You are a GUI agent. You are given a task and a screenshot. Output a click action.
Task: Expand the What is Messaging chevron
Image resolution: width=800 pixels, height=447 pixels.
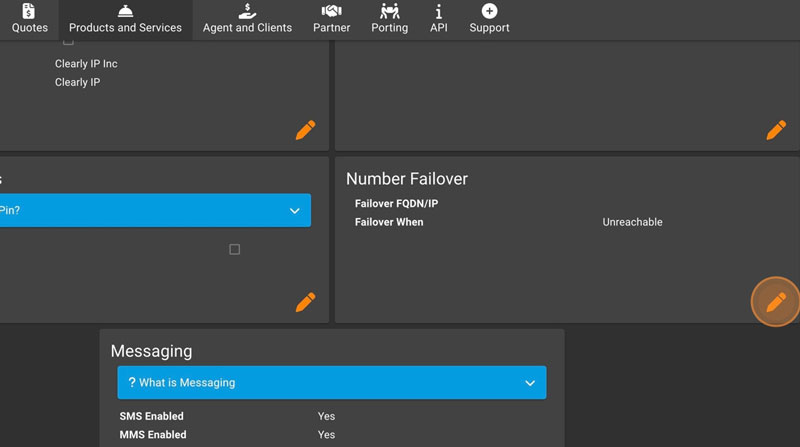click(530, 383)
